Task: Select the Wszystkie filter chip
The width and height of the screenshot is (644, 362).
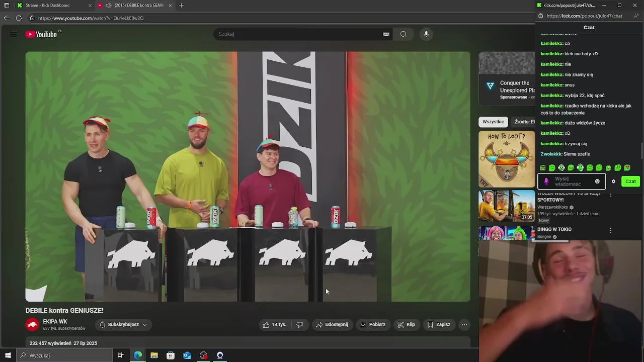Action: click(x=493, y=122)
